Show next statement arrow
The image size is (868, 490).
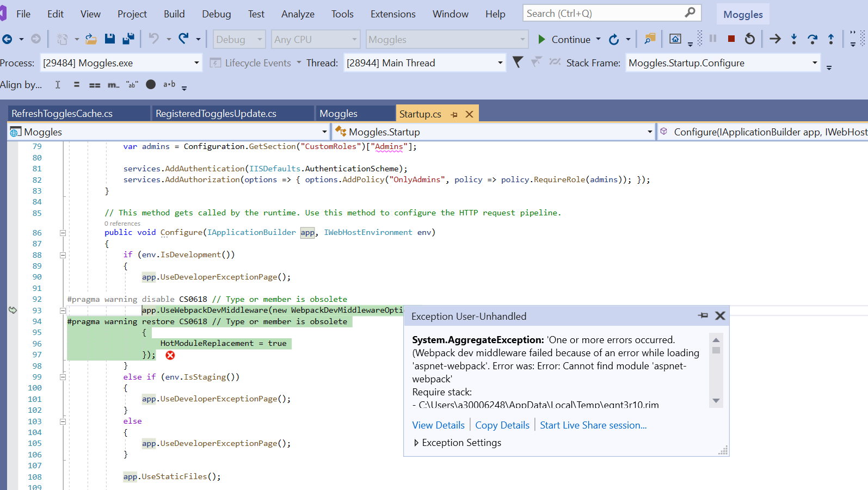click(775, 39)
